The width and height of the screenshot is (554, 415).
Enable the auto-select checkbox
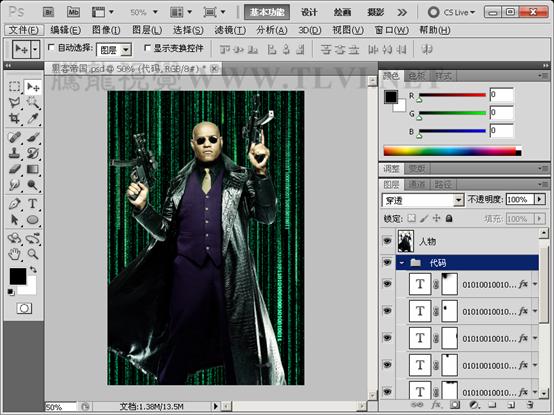[51, 47]
